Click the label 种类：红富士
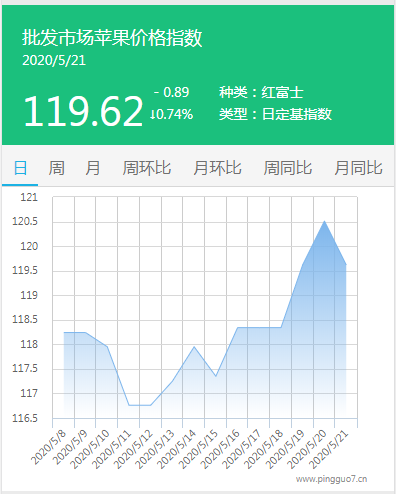This screenshot has height=494, width=396. pos(261,92)
